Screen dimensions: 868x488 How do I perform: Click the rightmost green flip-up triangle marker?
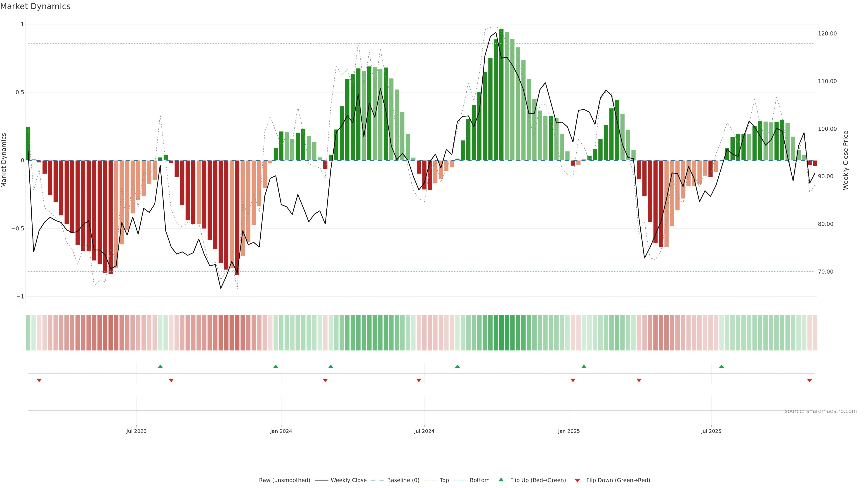[x=722, y=366]
